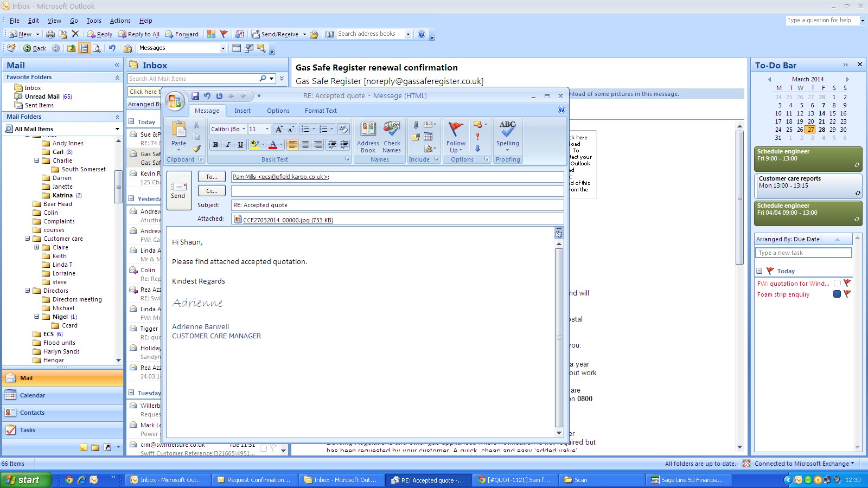The height and width of the screenshot is (488, 868).
Task: Print using the main toolbar printer icon
Action: pos(50,34)
